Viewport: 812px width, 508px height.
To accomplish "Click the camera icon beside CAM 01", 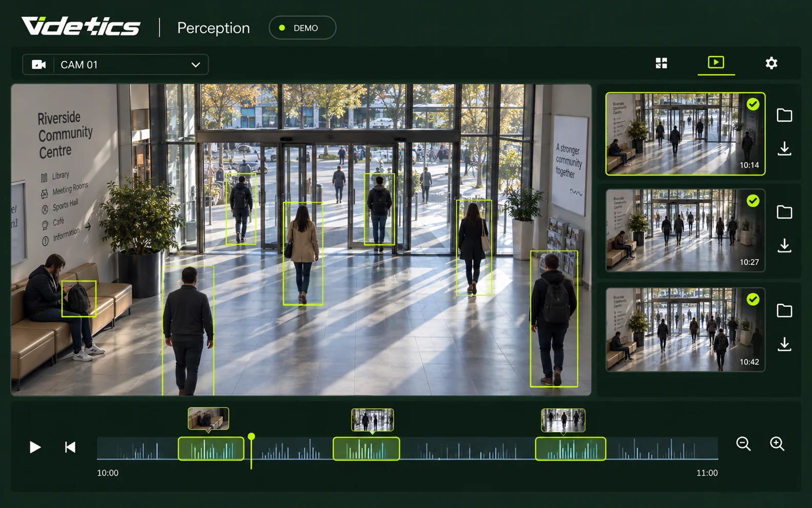I will tap(39, 65).
